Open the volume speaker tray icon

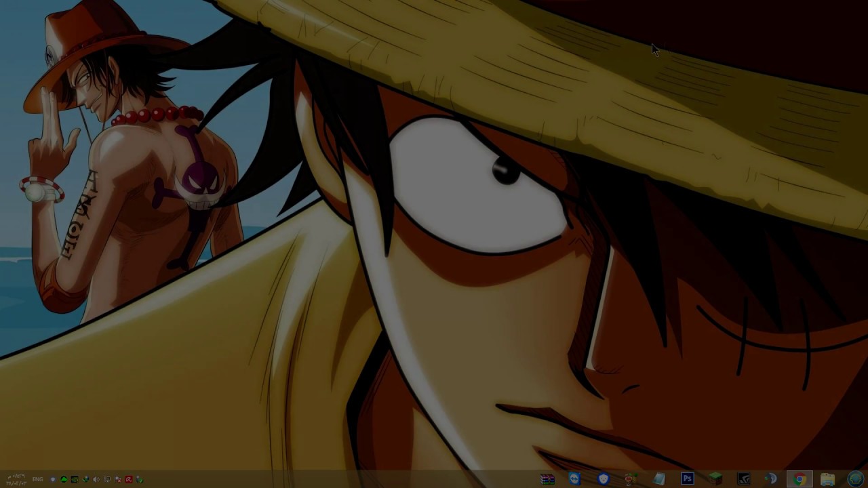coord(96,479)
